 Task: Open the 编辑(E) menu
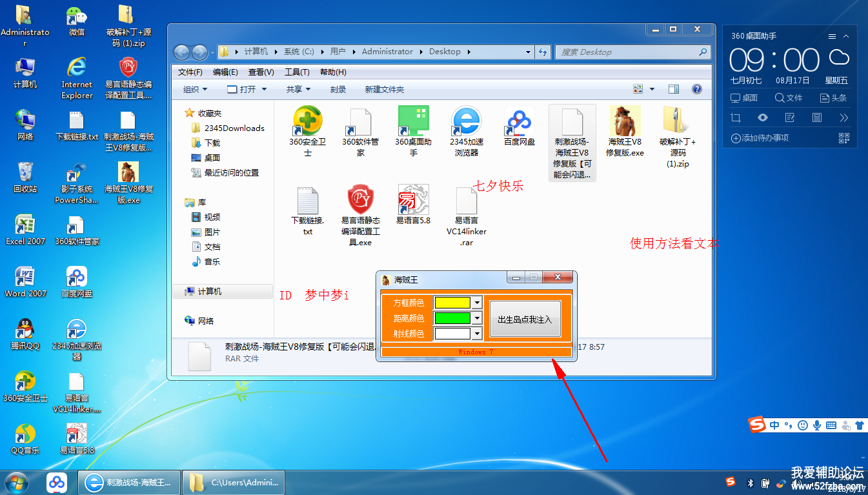[225, 72]
